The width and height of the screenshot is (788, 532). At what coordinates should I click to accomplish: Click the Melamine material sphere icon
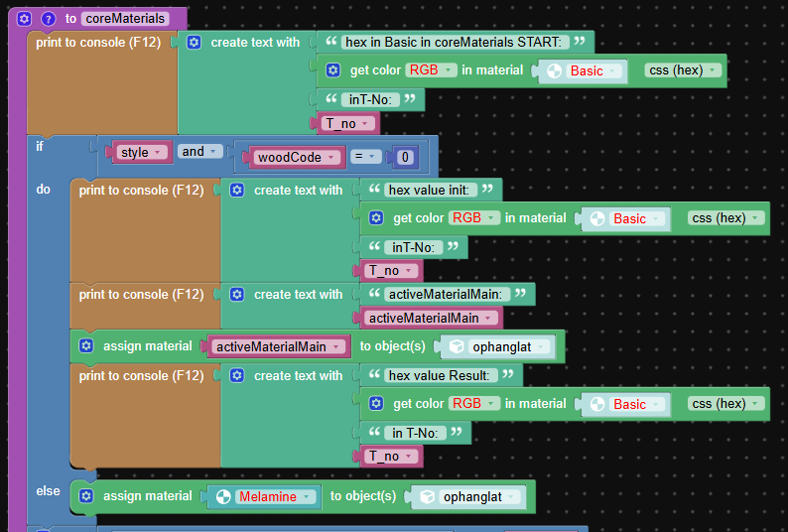tap(221, 496)
